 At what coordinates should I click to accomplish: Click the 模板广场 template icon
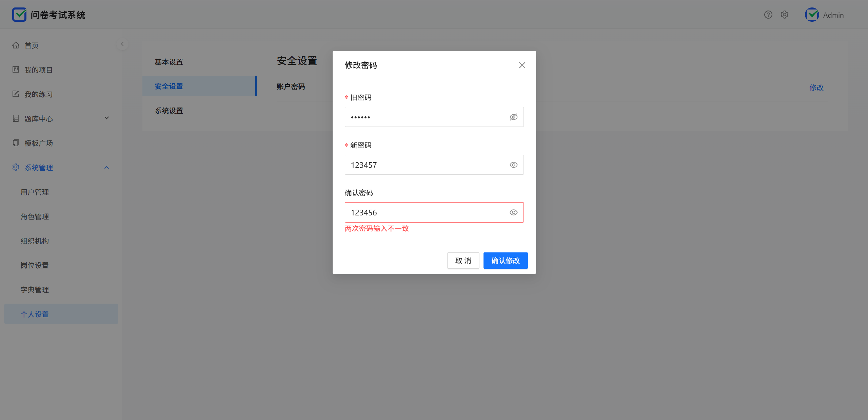[x=16, y=143]
